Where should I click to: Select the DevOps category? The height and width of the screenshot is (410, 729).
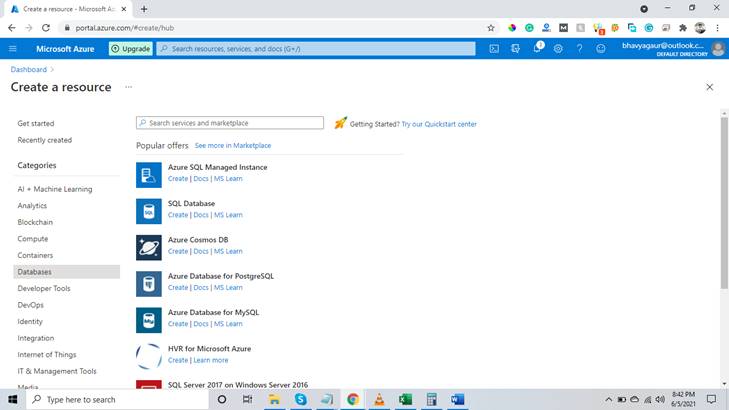point(30,305)
